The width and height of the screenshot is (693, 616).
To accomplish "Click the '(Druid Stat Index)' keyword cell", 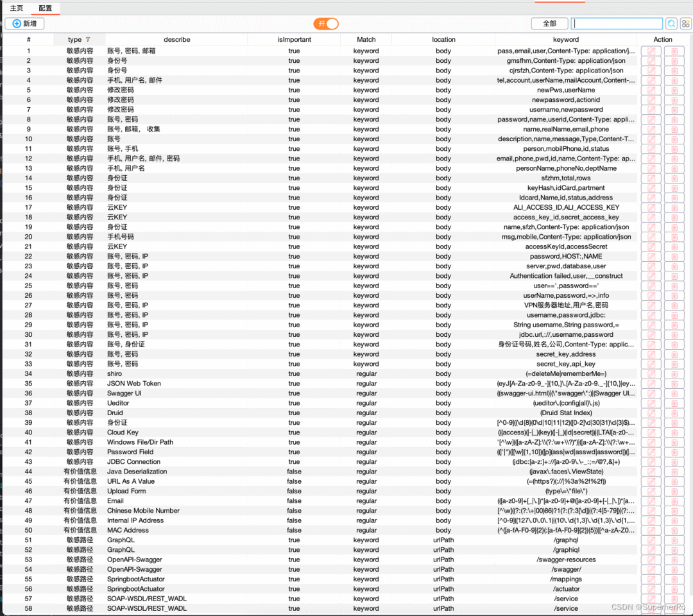I will (566, 413).
